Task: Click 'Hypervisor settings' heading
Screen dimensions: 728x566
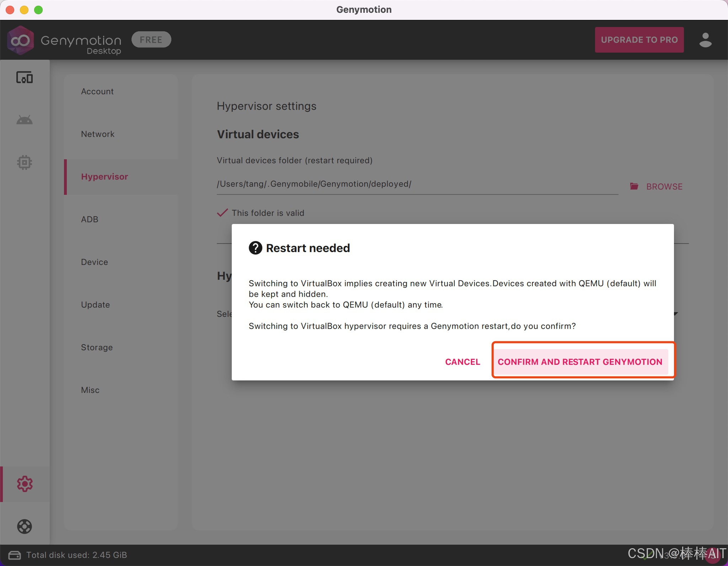Action: click(x=267, y=106)
